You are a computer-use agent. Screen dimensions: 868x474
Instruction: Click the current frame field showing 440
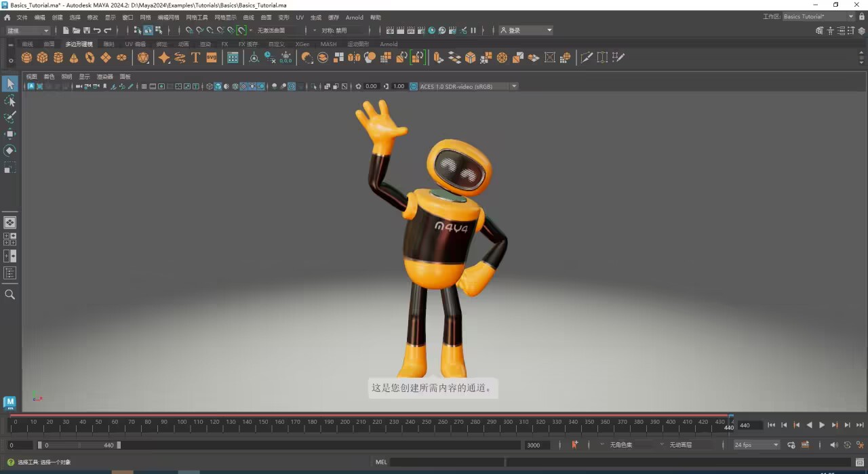pyautogui.click(x=750, y=425)
